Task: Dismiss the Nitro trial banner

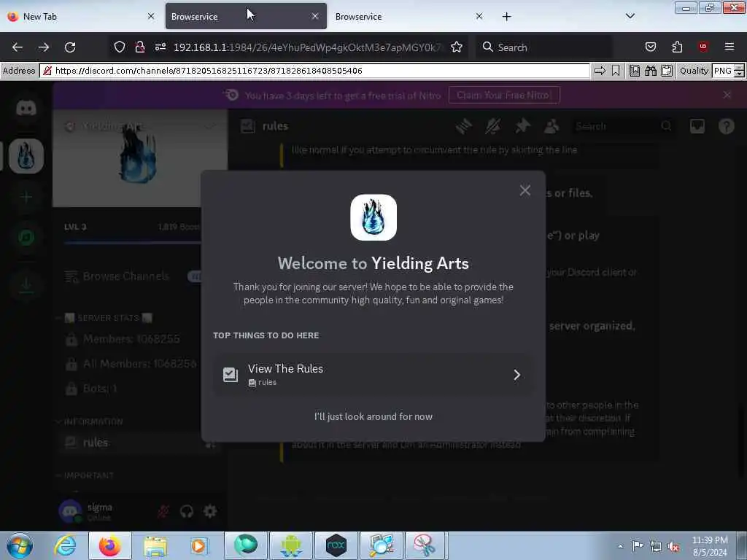Action: pos(727,95)
